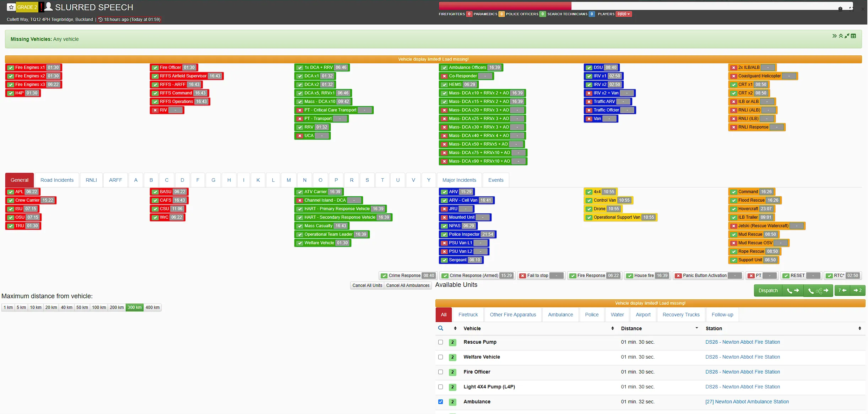Filter available units by Ambulance tab
This screenshot has height=414, width=868.
[x=560, y=315]
